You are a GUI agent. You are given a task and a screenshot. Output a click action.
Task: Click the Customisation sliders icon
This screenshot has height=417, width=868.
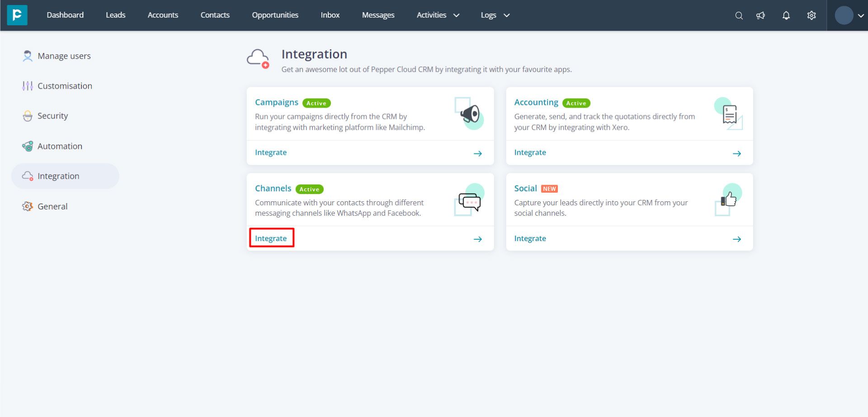(28, 86)
